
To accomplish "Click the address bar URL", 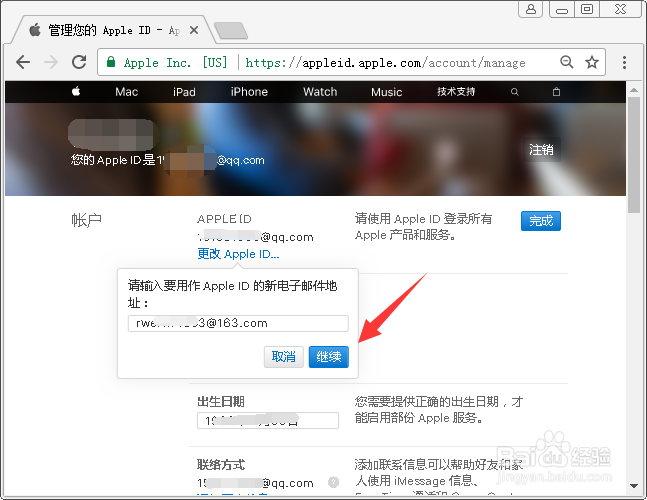I will tap(385, 63).
